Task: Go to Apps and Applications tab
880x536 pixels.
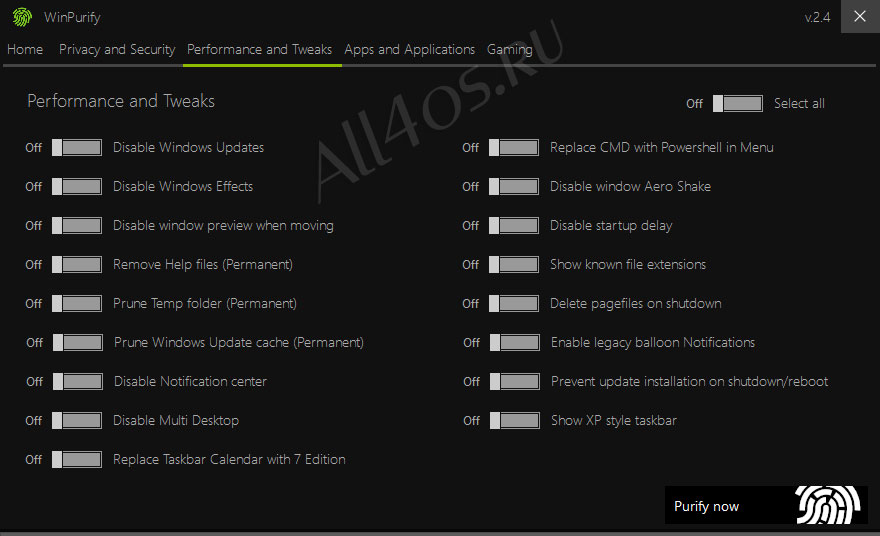Action: point(410,49)
